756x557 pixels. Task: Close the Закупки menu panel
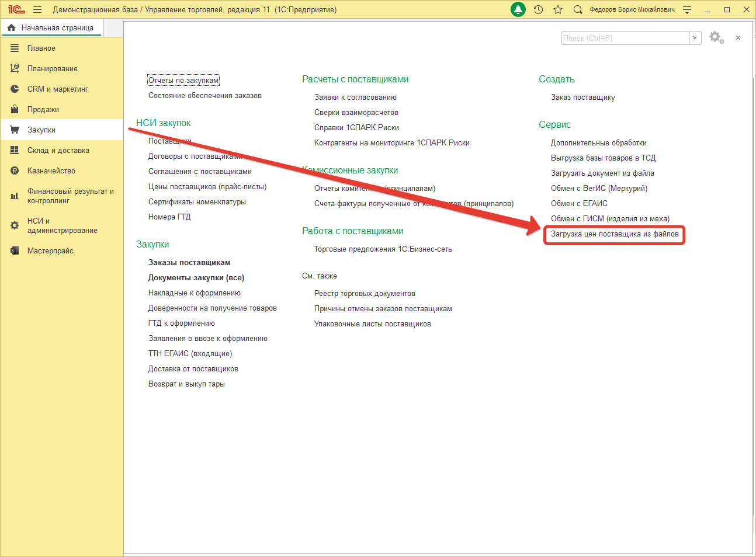738,38
